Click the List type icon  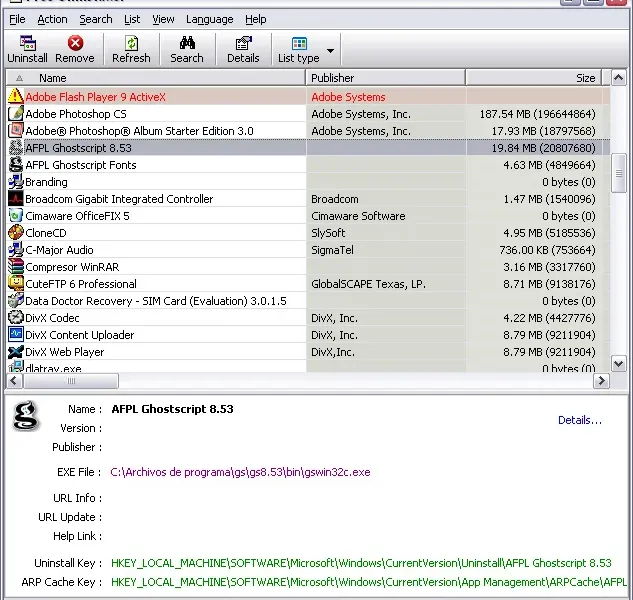299,43
